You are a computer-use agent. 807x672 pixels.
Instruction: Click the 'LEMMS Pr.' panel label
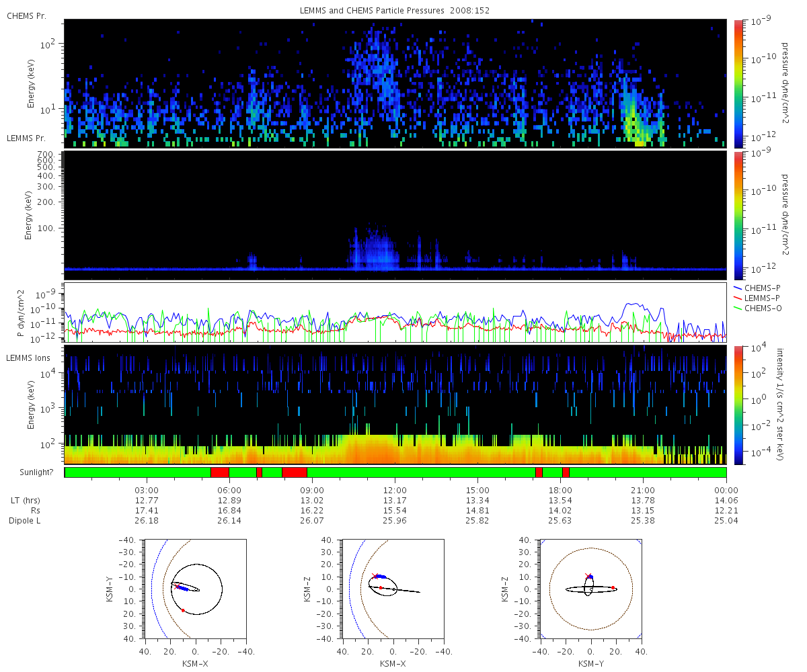(x=27, y=138)
